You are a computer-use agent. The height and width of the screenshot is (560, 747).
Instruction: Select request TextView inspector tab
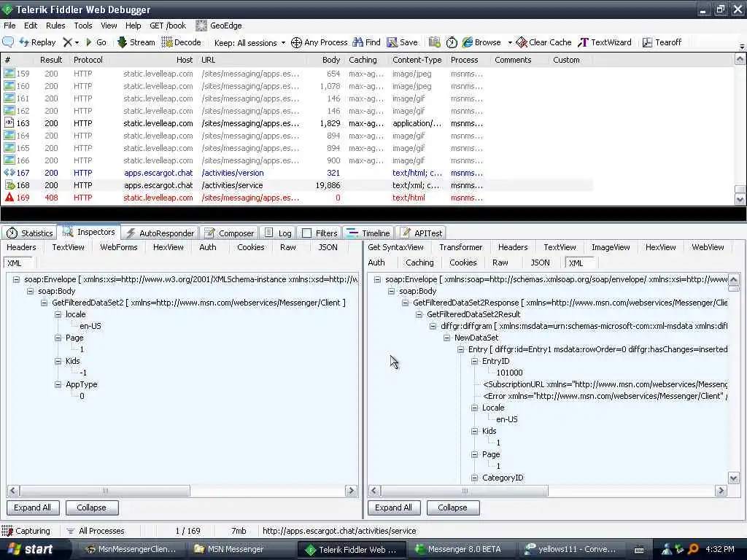tap(68, 247)
